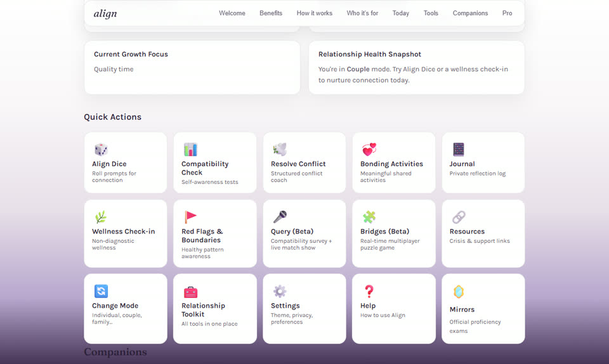Click the Relationship Health Snapshot heading

click(370, 55)
